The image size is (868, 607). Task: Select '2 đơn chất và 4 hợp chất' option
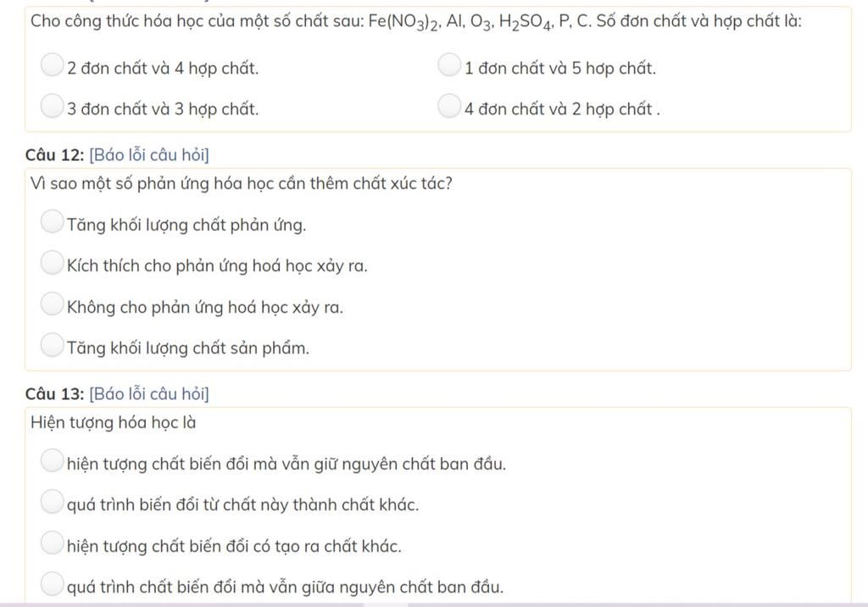point(53,66)
